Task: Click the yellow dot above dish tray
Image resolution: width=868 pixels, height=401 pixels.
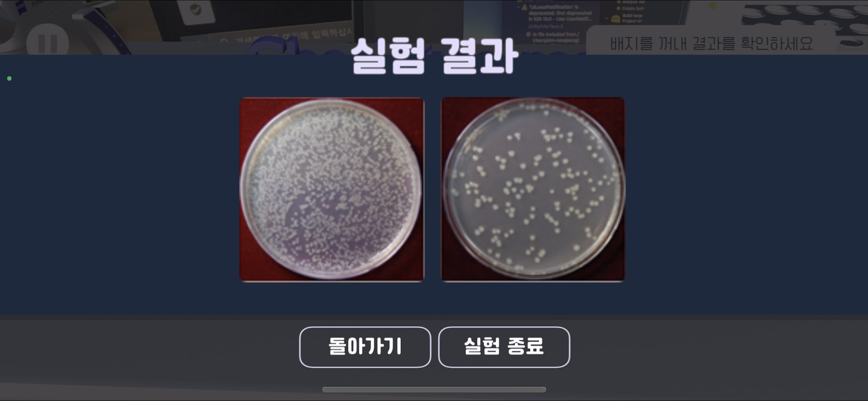Action: tap(713, 6)
